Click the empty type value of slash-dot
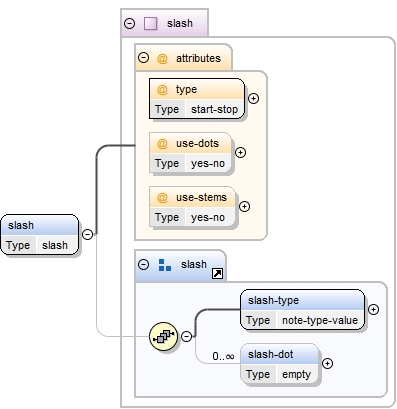The width and height of the screenshot is (397, 409). click(296, 374)
